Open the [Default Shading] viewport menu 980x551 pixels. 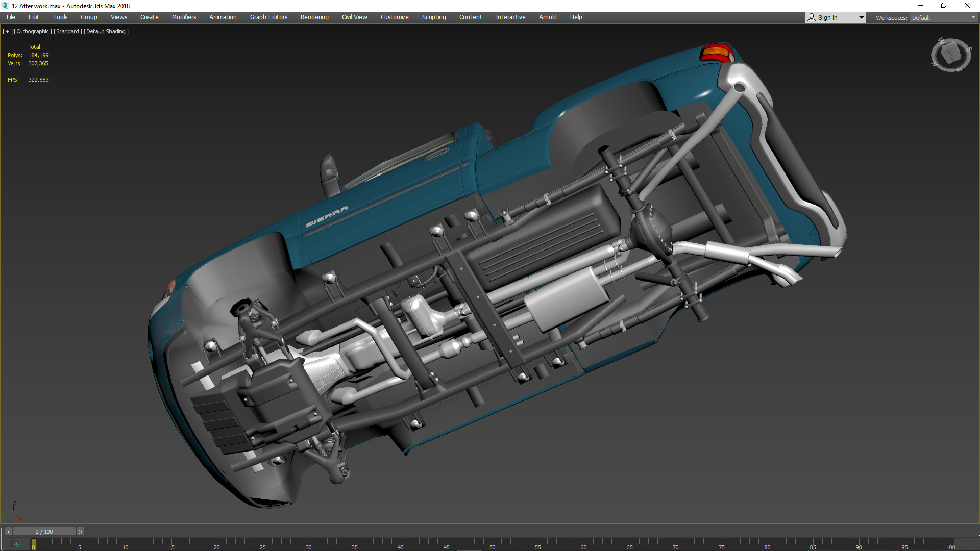106,31
